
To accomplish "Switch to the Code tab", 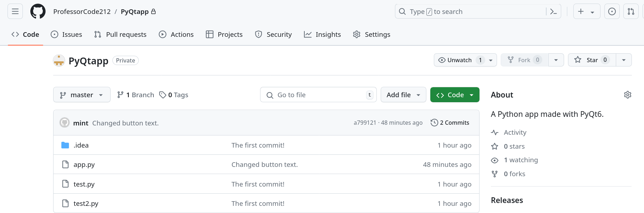I will [x=25, y=34].
